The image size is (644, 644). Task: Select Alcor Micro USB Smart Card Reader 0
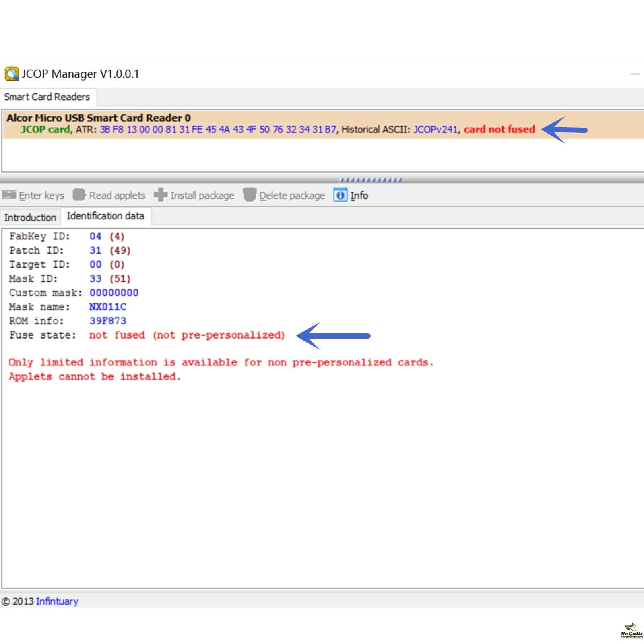click(99, 118)
